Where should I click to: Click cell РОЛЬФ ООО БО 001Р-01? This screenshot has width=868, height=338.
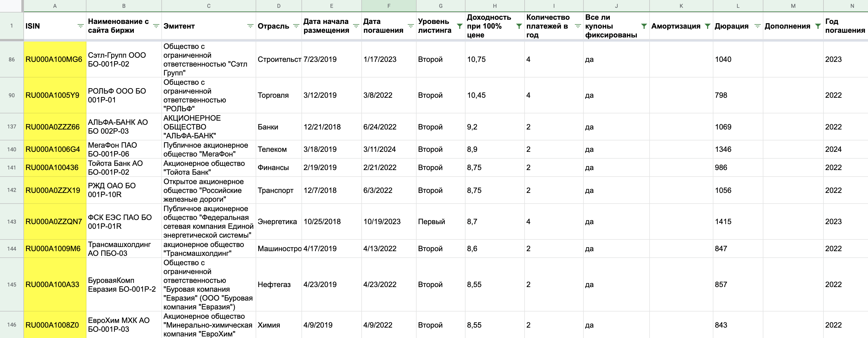(124, 95)
